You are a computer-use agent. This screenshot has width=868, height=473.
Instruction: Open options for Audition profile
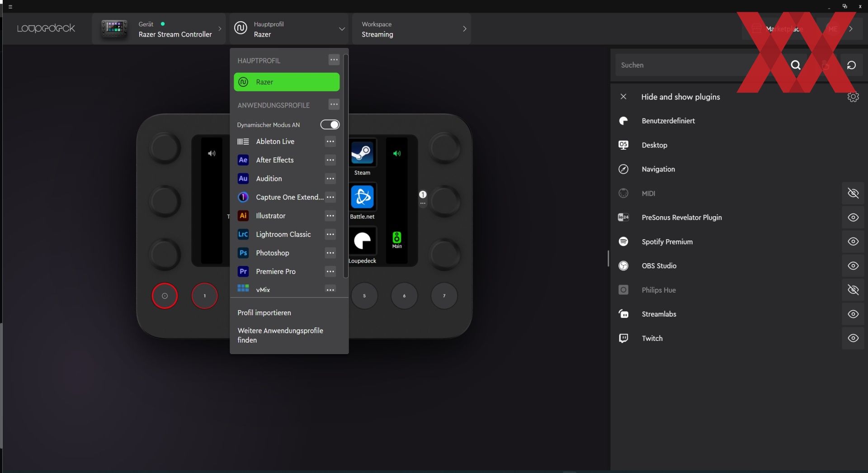[330, 179]
